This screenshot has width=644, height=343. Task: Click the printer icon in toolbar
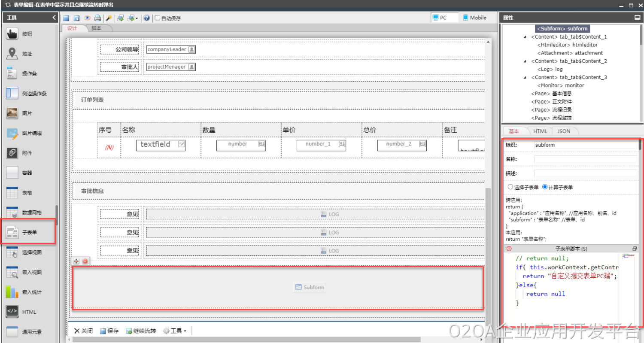coord(98,18)
